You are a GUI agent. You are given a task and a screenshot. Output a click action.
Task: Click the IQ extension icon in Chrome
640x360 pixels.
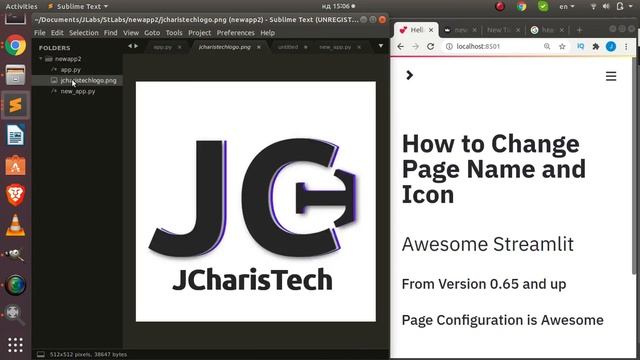(x=580, y=47)
